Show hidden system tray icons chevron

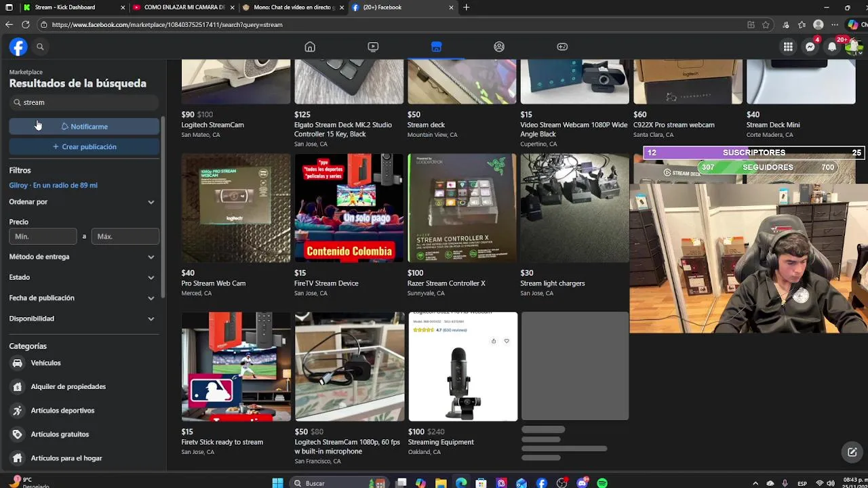coord(755,483)
